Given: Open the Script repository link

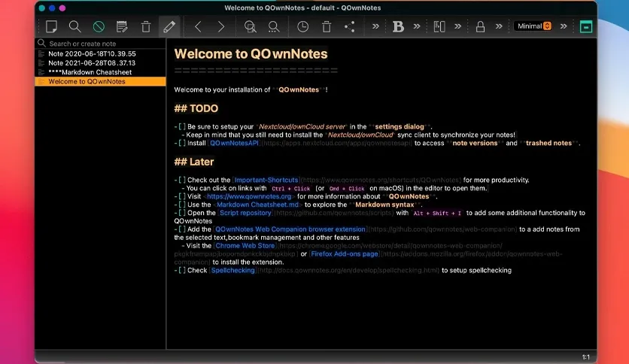Looking at the screenshot, I should pyautogui.click(x=245, y=213).
